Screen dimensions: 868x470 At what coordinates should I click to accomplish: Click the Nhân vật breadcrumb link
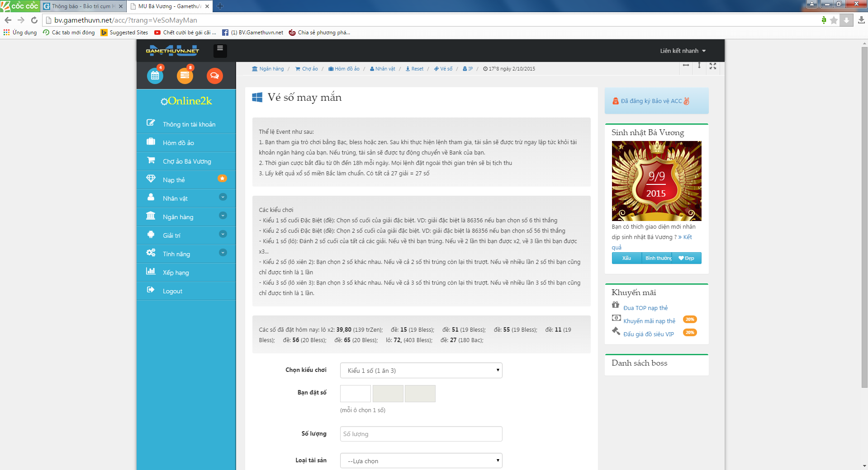click(383, 69)
